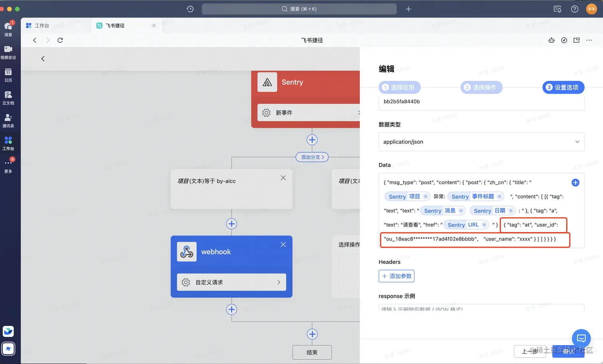The image size is (603, 364).
Task: Click the 上一步 previous step button
Action: tap(529, 351)
